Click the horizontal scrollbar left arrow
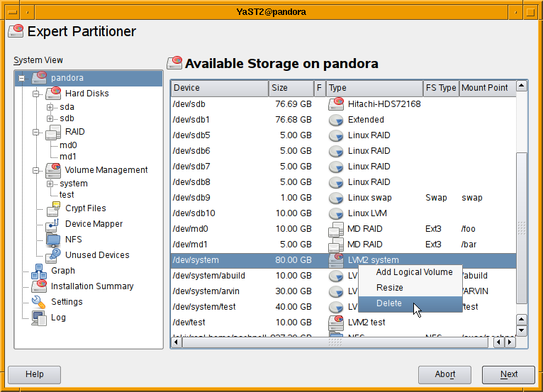 tap(177, 342)
